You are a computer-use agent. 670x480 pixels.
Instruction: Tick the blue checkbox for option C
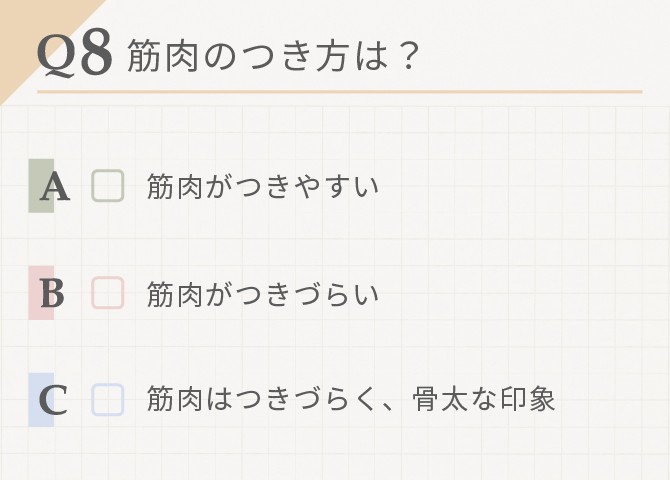pos(108,400)
